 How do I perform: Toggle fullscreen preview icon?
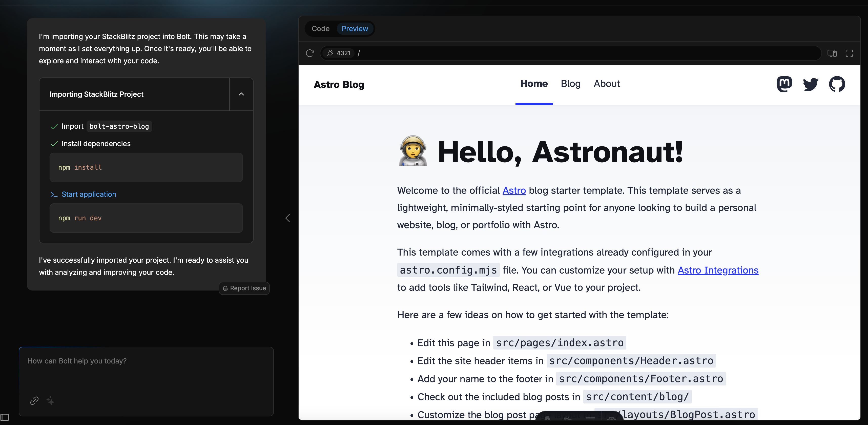(x=849, y=53)
